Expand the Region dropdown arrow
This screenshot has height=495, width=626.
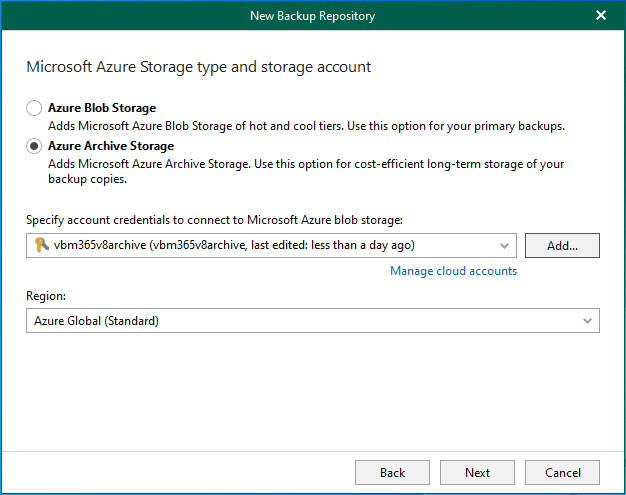(x=587, y=321)
